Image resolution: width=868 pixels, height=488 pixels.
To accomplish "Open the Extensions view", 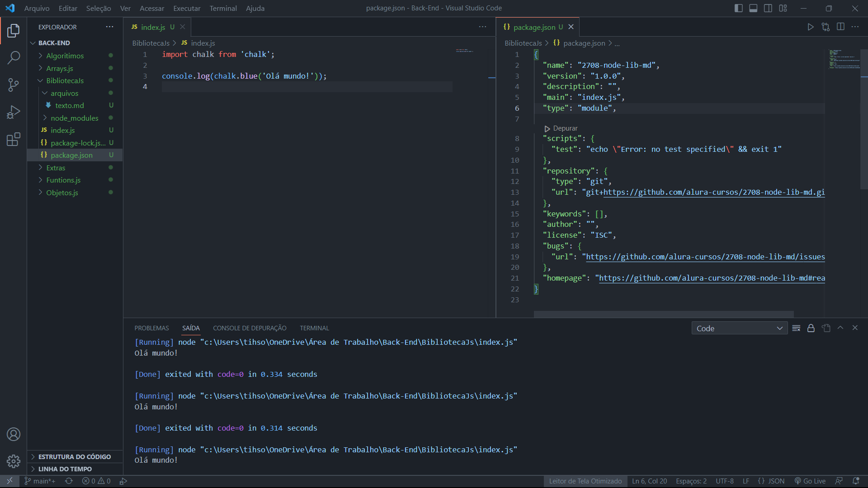I will pos(14,139).
